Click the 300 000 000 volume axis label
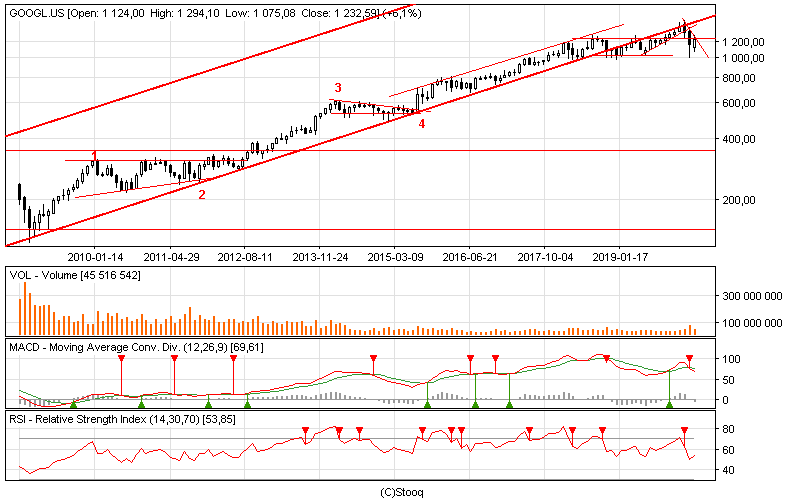 752,296
